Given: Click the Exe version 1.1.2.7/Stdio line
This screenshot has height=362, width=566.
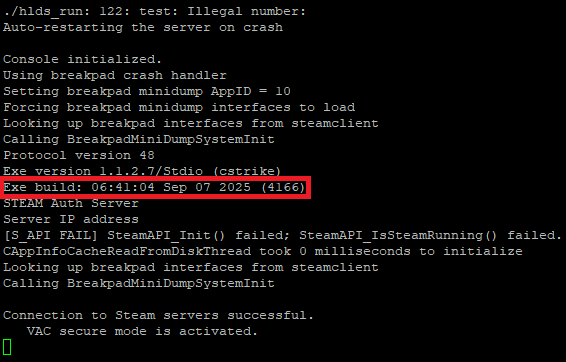Looking at the screenshot, I should tap(142, 171).
